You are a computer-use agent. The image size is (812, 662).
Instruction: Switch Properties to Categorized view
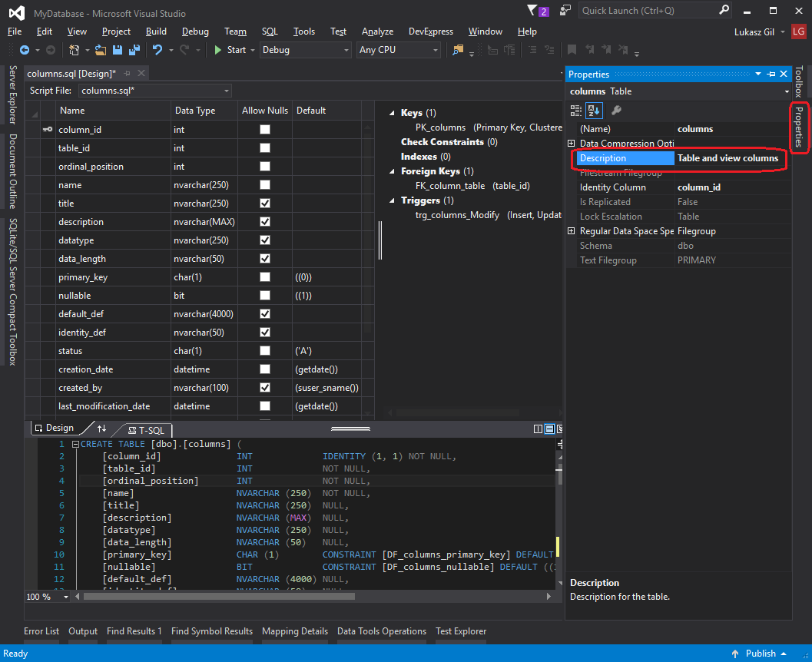[x=577, y=111]
